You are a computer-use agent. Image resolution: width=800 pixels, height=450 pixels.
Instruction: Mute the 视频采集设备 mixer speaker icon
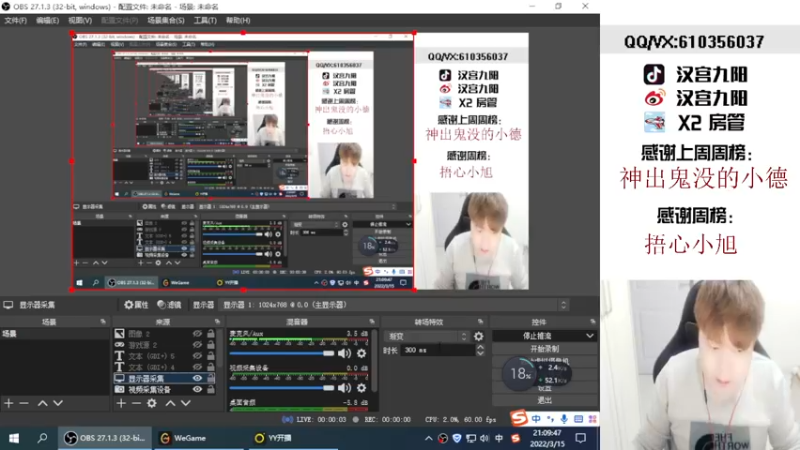click(344, 388)
